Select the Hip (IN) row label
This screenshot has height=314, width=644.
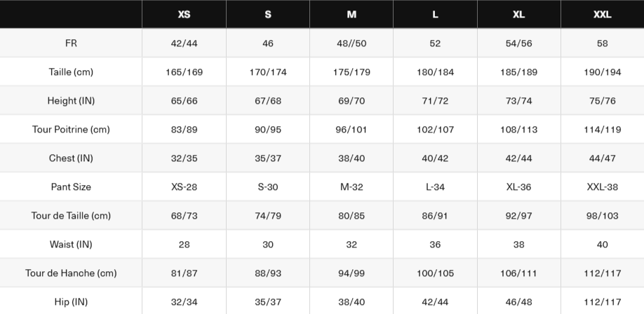pyautogui.click(x=71, y=302)
